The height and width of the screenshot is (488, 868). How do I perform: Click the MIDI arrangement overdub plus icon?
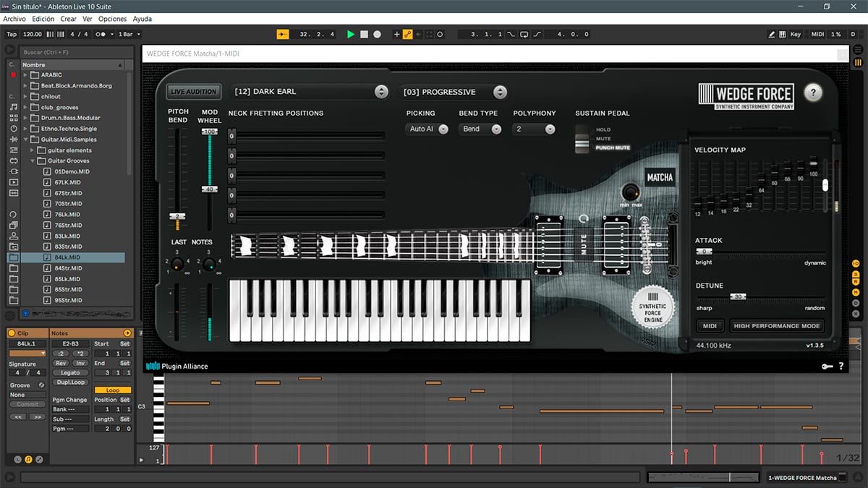(396, 34)
